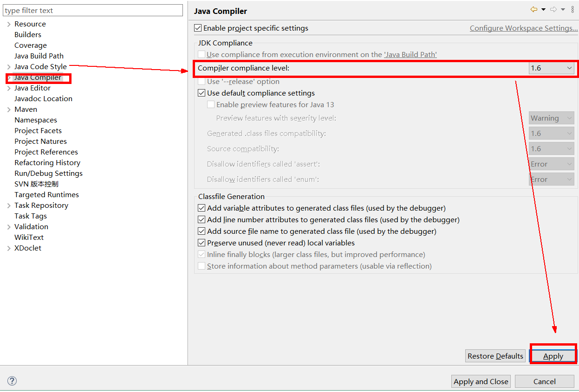The width and height of the screenshot is (579, 392).
Task: Open Preview features severity level dropdown
Action: 552,118
